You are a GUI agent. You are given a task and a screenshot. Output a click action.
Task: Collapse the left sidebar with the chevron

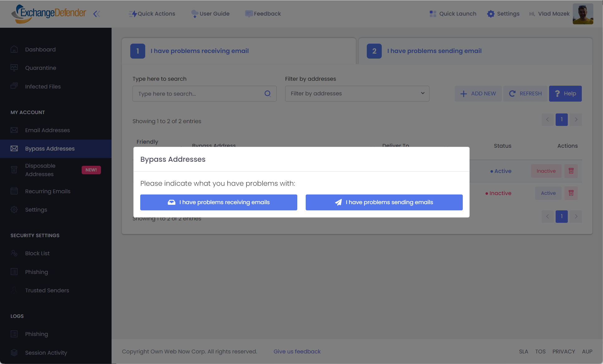(97, 14)
